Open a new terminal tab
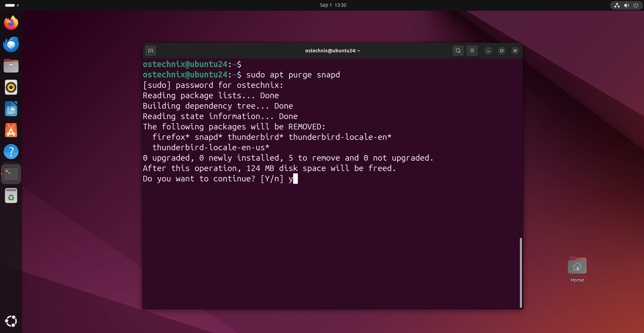 (150, 51)
